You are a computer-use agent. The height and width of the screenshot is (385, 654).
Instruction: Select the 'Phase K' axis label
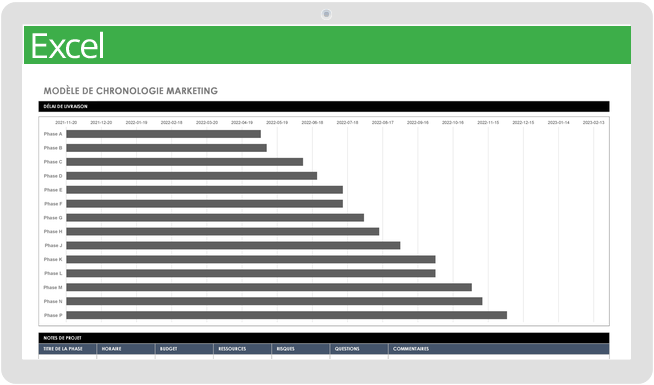[53, 259]
